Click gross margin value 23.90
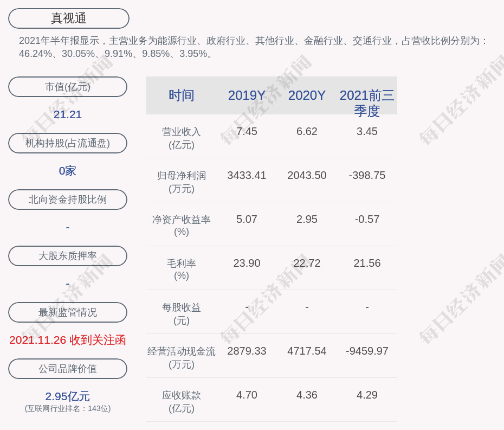This screenshot has width=504, height=430. point(247,263)
